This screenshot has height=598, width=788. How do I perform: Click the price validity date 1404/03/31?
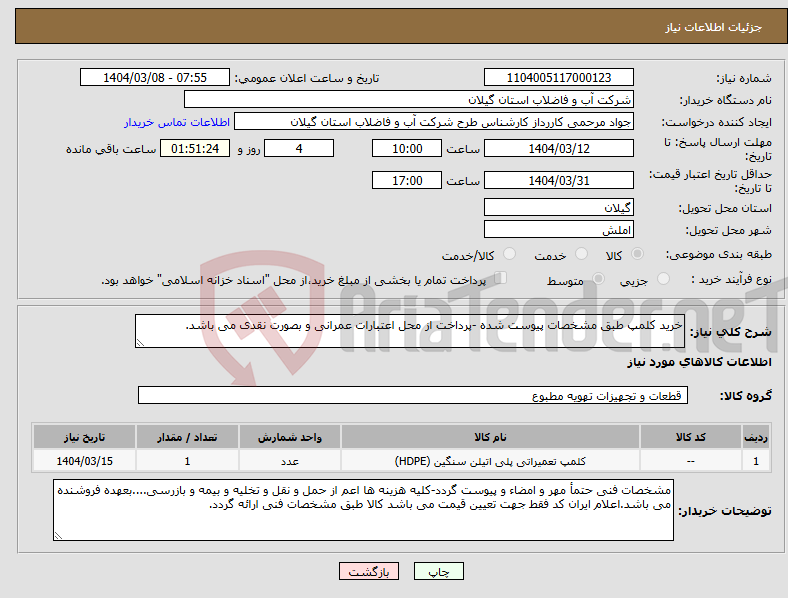tap(558, 180)
